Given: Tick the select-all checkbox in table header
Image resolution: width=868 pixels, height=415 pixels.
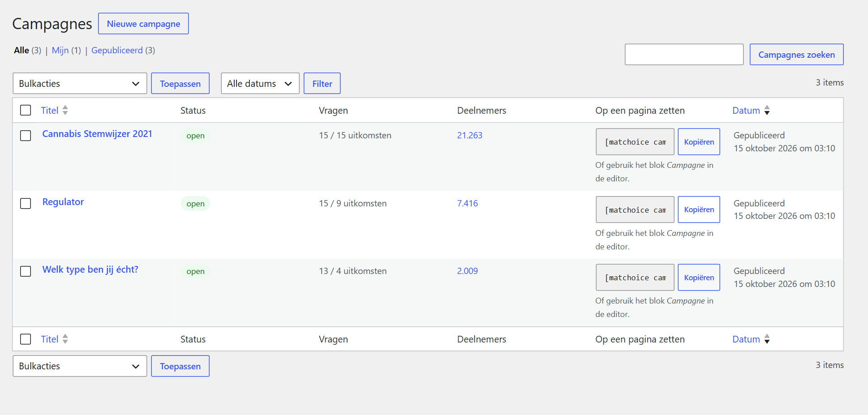Looking at the screenshot, I should pyautogui.click(x=26, y=110).
